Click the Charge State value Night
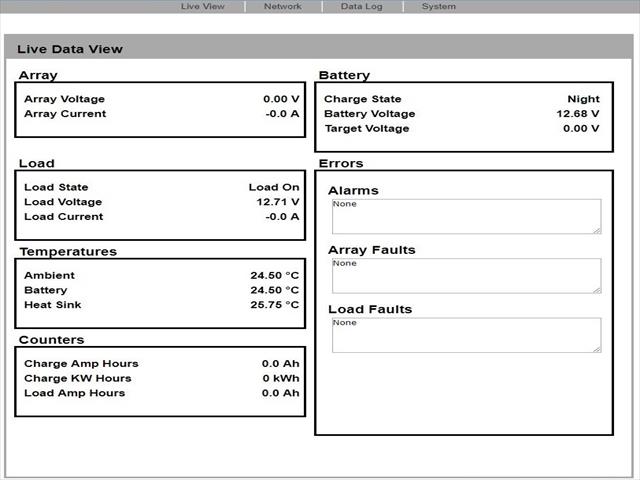The image size is (640, 480). pos(584,99)
